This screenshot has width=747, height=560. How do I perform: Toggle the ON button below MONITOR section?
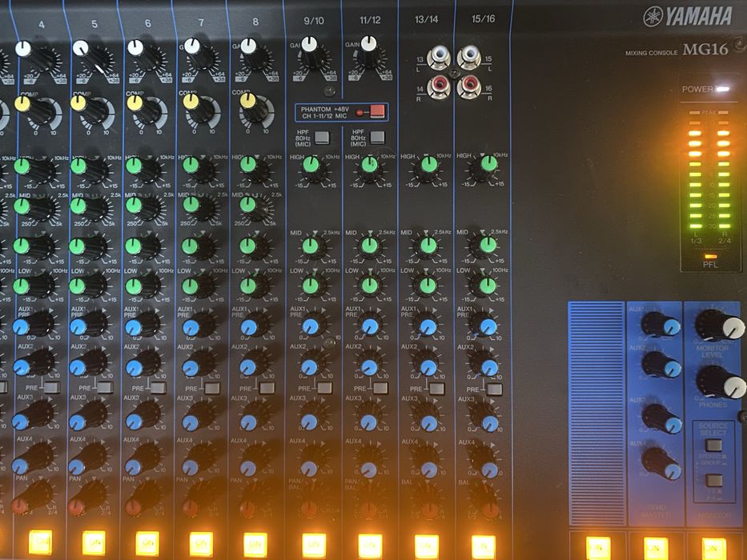(713, 549)
